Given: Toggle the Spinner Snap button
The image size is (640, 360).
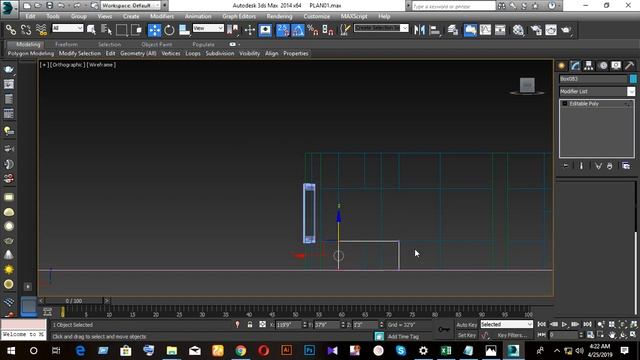Looking at the screenshot, I should pyautogui.click(x=328, y=30).
